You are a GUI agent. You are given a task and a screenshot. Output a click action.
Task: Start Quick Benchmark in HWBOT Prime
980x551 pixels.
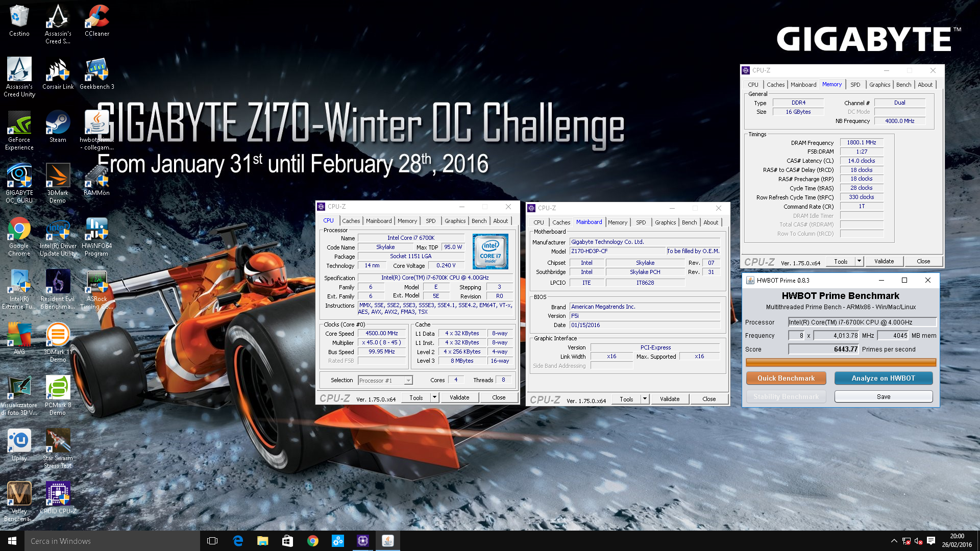786,378
